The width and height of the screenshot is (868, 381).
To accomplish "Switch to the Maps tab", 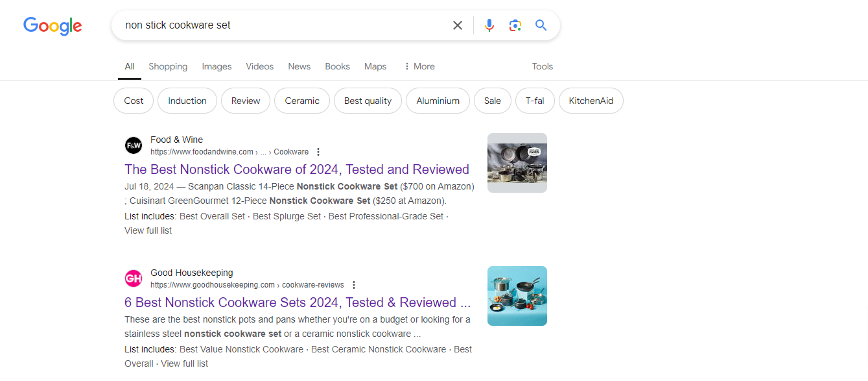I will pos(375,66).
